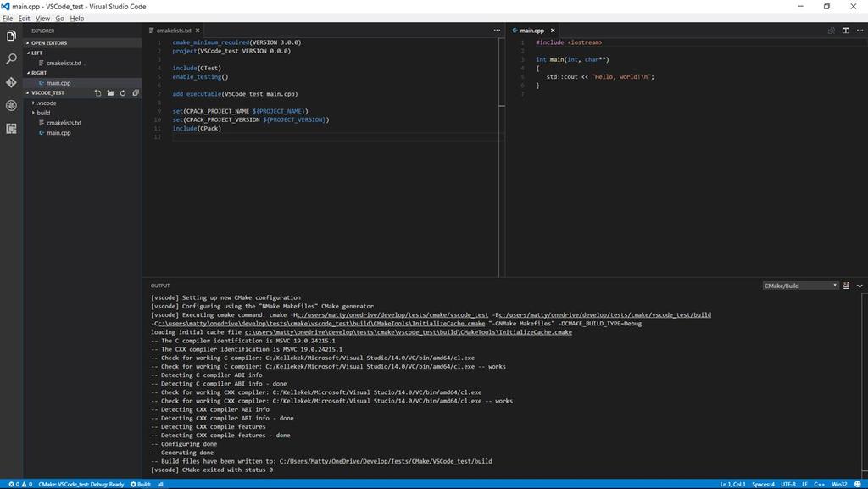
Task: Open the Edit menu
Action: pyautogui.click(x=25, y=19)
